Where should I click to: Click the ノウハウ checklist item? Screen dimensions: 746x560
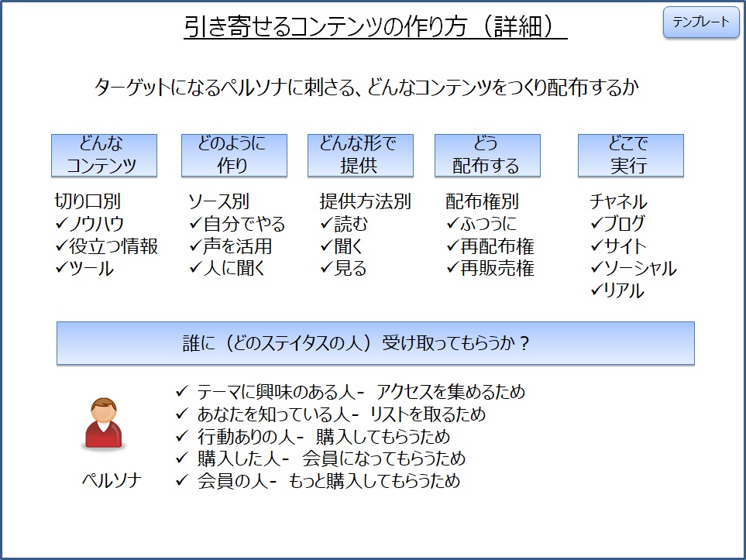click(x=89, y=224)
